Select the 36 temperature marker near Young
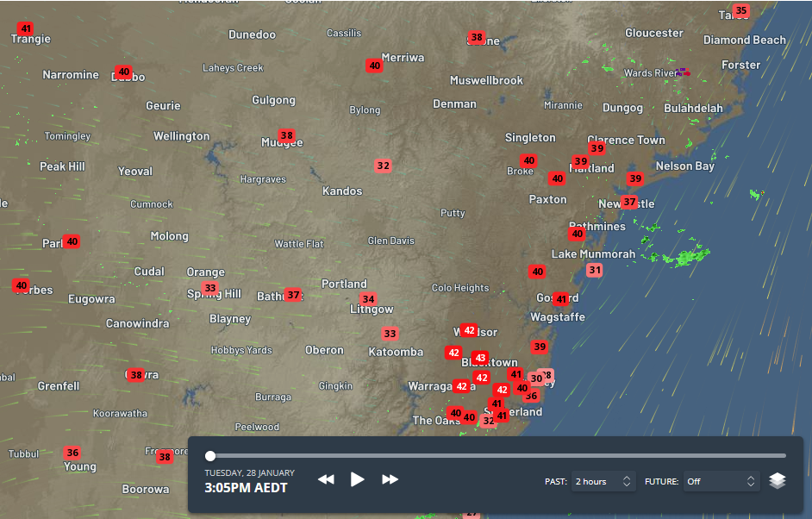Screen dimensions: 812x519 pyautogui.click(x=72, y=453)
